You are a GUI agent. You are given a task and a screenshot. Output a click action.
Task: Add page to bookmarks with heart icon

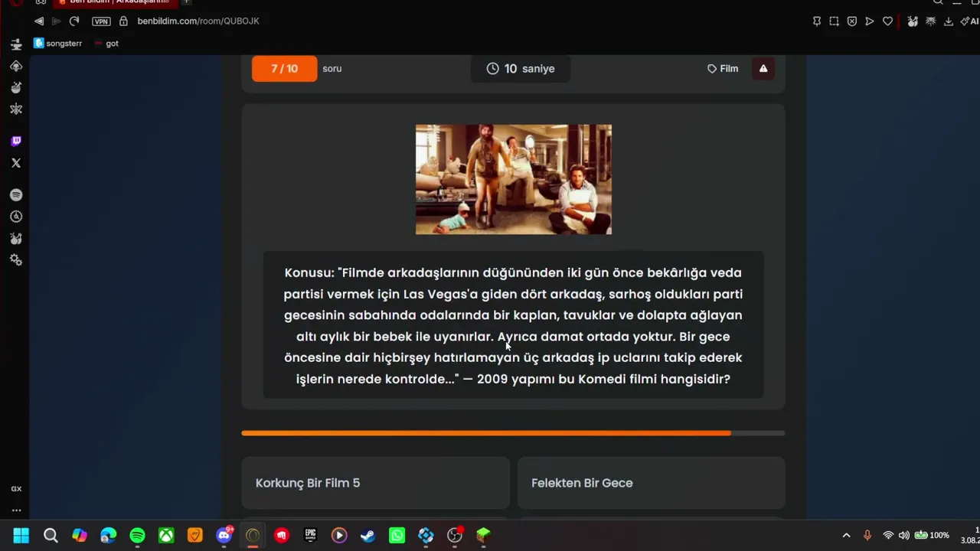(x=887, y=21)
